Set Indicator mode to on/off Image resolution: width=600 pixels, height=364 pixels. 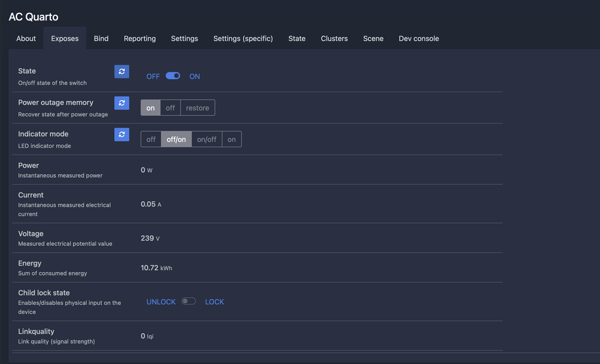click(206, 139)
